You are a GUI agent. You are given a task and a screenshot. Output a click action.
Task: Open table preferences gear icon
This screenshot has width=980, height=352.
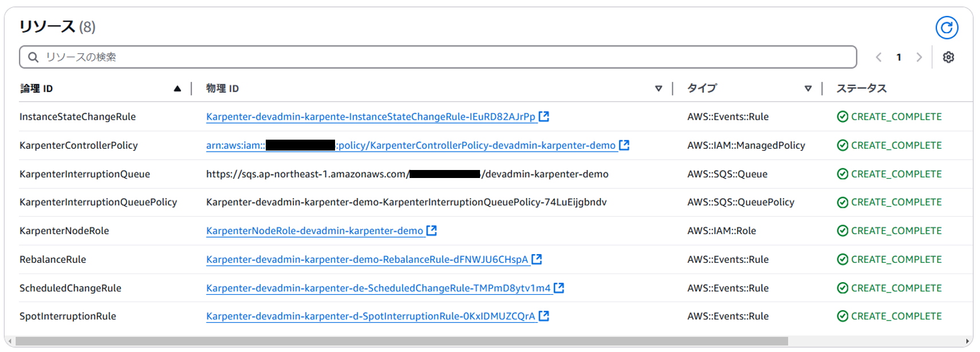point(948,57)
